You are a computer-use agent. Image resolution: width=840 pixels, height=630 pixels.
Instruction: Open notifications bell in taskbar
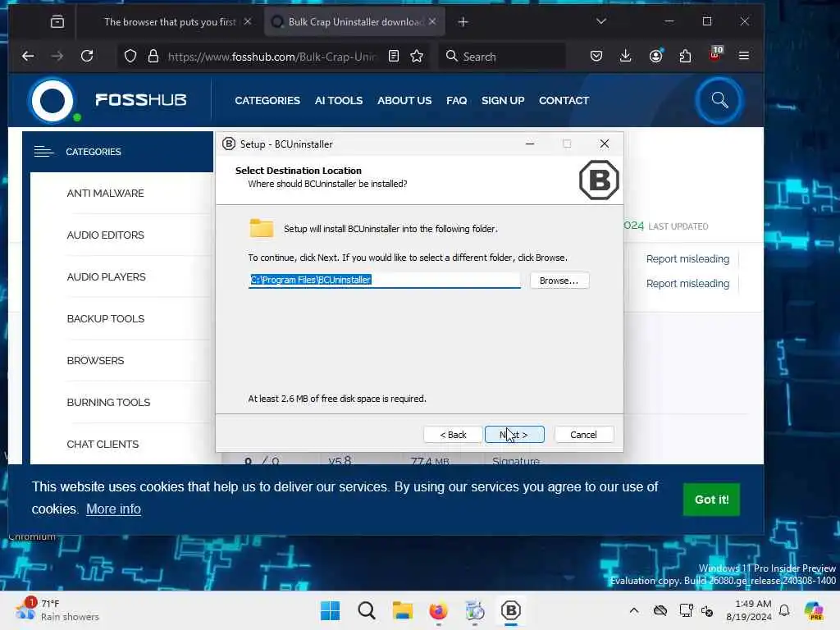click(x=784, y=610)
